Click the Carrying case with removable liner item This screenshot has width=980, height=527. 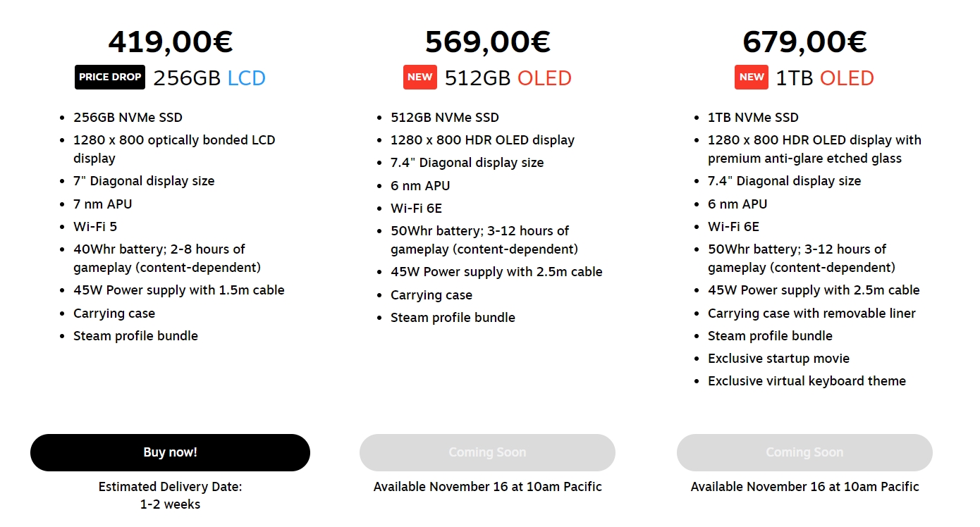tap(811, 314)
